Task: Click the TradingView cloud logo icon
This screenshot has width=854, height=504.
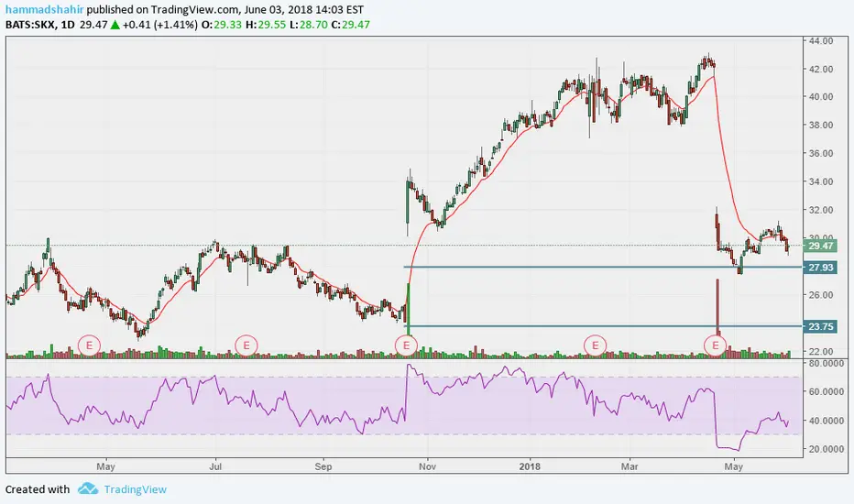Action: tap(88, 488)
